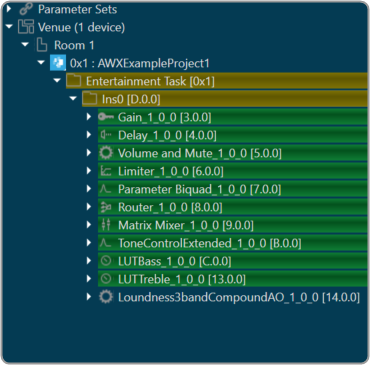Select Limiter_1_0_0 [6.0.0] label

171,171
